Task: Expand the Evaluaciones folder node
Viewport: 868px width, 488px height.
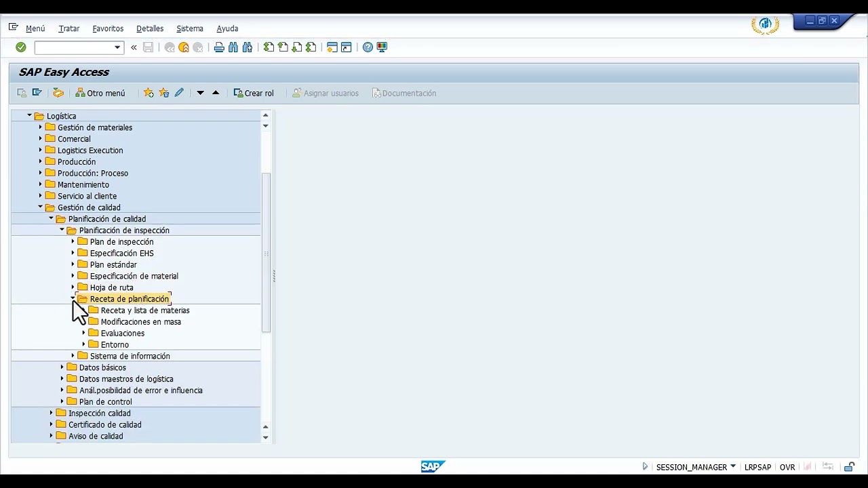Action: click(x=83, y=333)
